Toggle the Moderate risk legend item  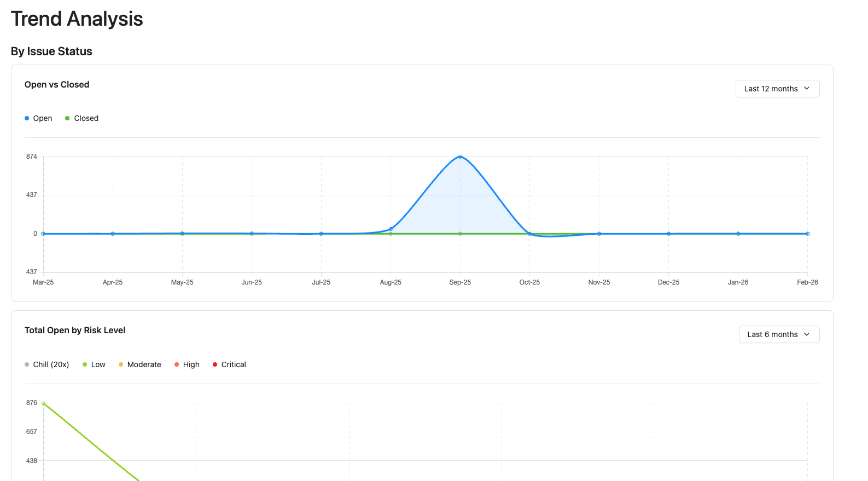tap(139, 364)
